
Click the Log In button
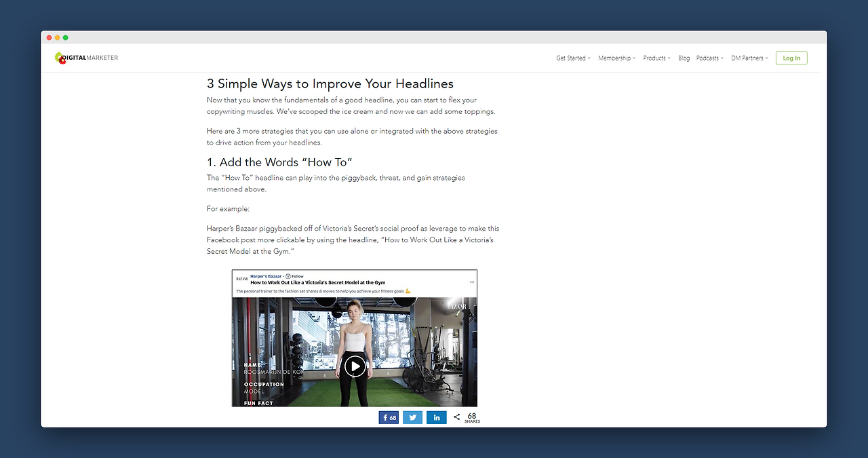791,58
